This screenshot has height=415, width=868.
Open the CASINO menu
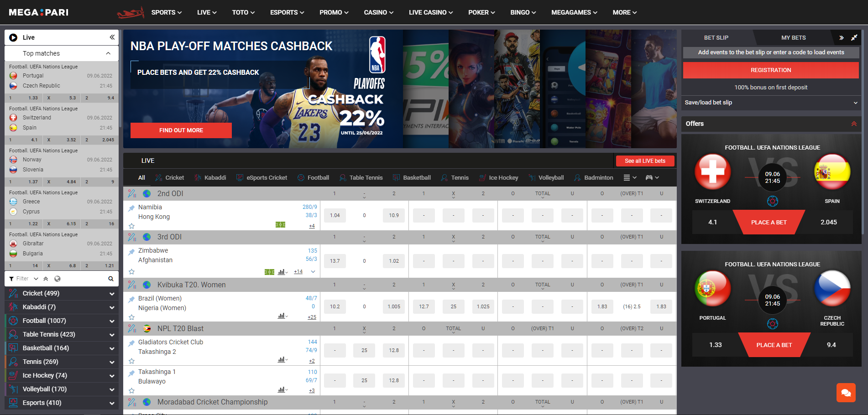pos(378,12)
